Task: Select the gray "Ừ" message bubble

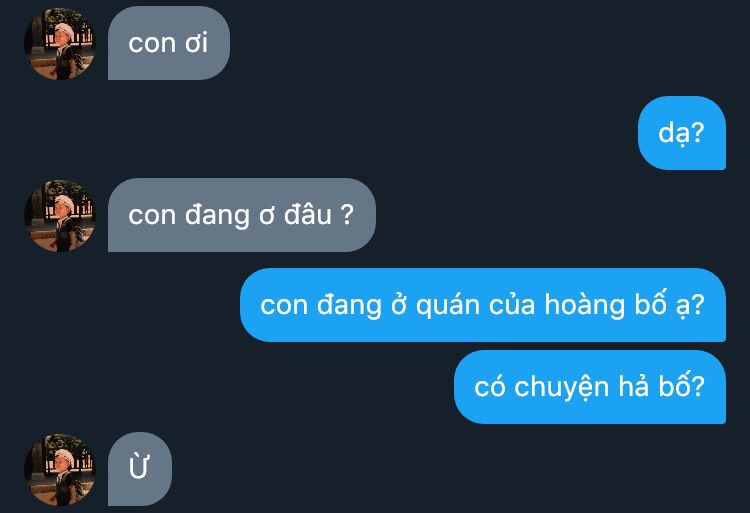Action: coord(140,469)
